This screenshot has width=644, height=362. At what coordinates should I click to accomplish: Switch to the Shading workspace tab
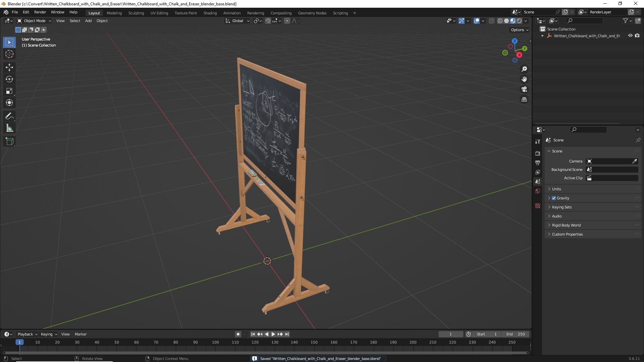(x=210, y=13)
